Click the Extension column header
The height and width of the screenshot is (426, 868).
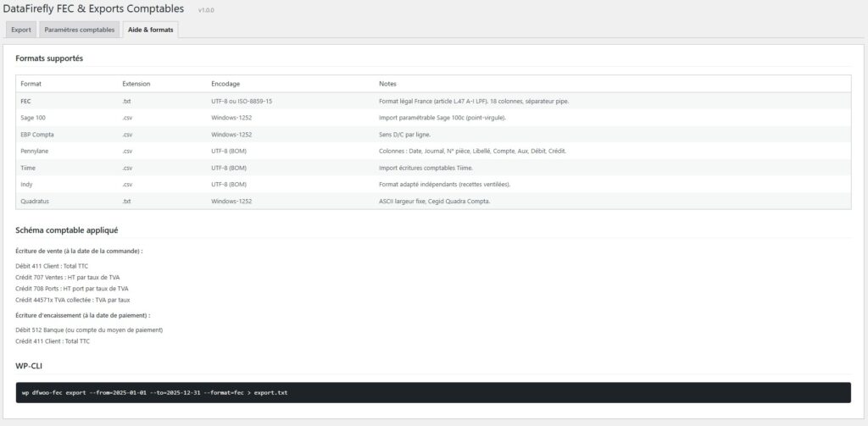136,84
